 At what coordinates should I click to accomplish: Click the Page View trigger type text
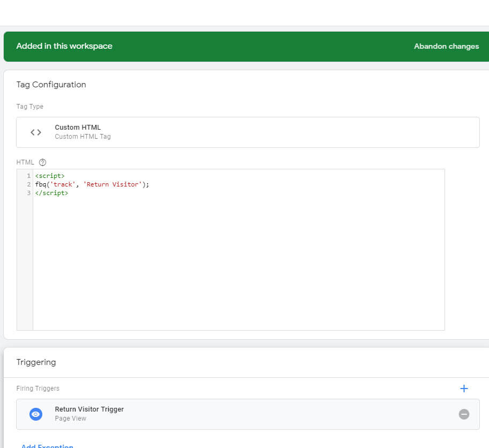coord(71,419)
